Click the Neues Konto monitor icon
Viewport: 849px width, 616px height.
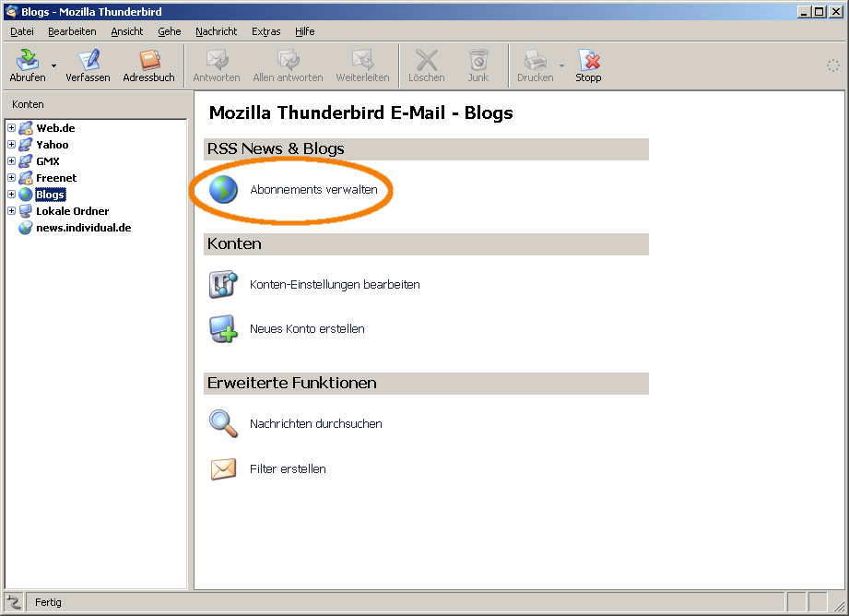223,329
